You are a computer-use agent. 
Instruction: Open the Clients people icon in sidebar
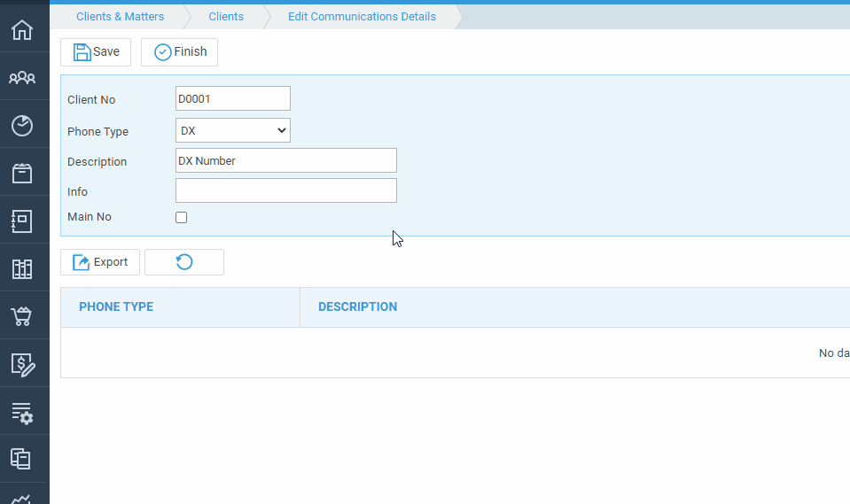pyautogui.click(x=22, y=77)
